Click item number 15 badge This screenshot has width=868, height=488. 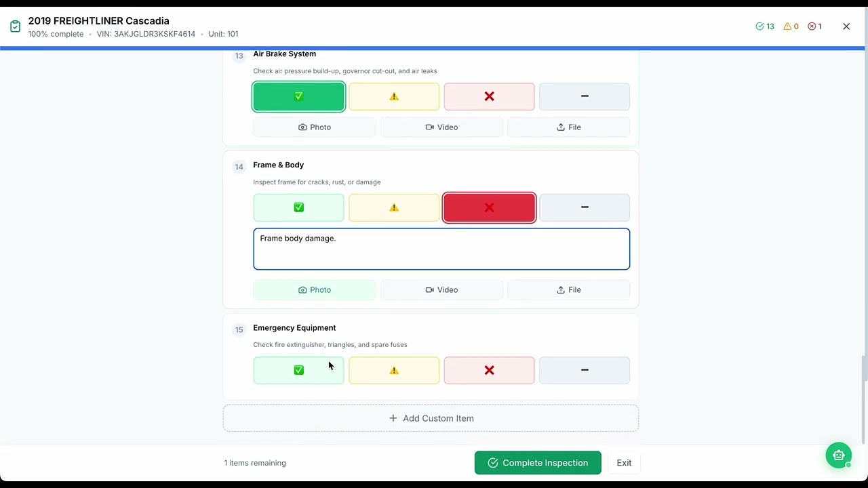[x=239, y=329]
